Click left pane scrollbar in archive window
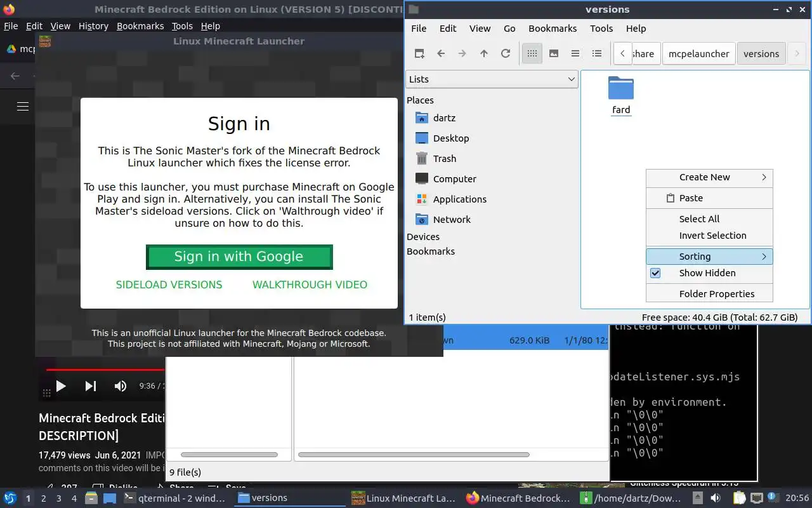The width and height of the screenshot is (812, 508). pyautogui.click(x=229, y=455)
